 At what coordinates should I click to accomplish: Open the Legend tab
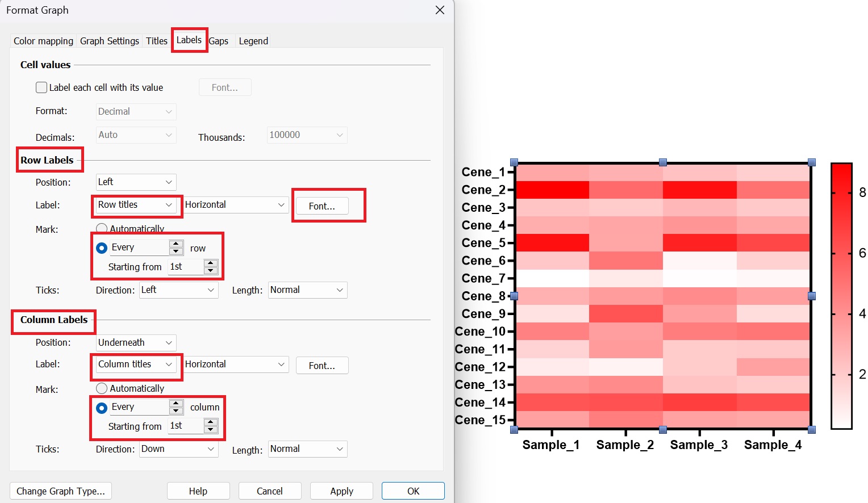click(253, 41)
